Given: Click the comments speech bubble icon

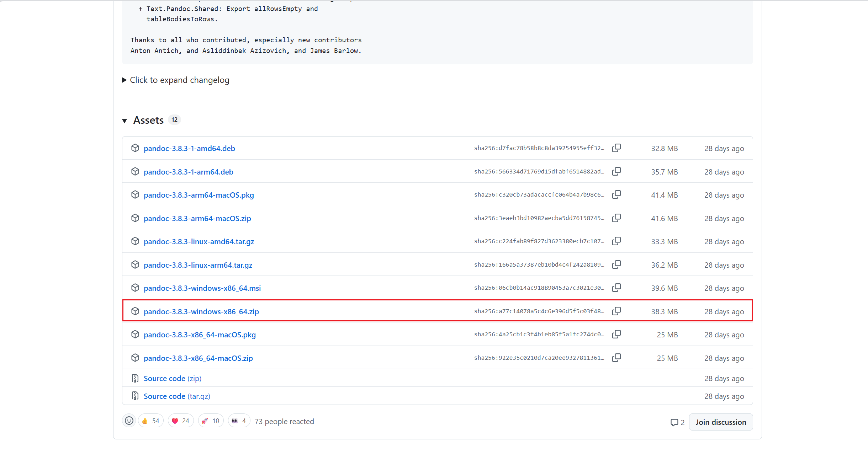Looking at the screenshot, I should pyautogui.click(x=674, y=422).
